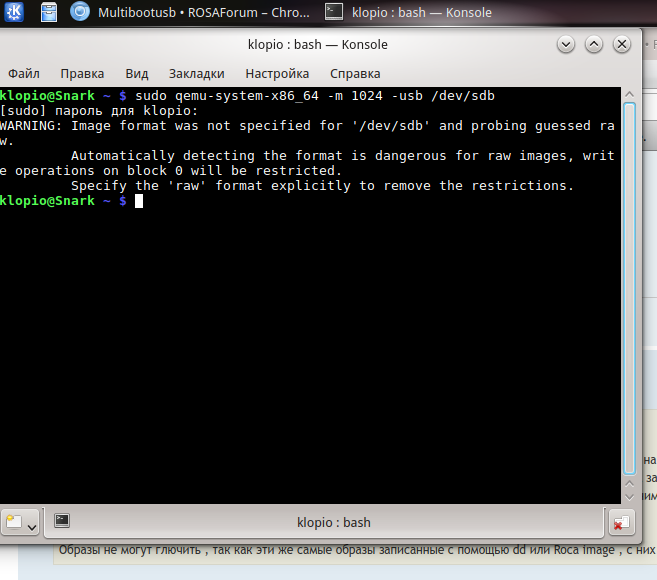Click the terminal cursor at the prompt
Image resolution: width=657 pixels, height=580 pixels.
(x=139, y=201)
